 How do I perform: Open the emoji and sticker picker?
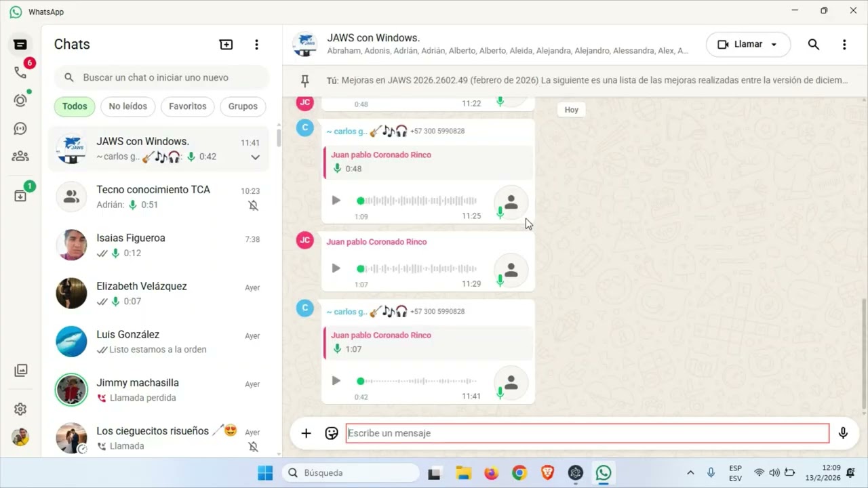click(331, 433)
